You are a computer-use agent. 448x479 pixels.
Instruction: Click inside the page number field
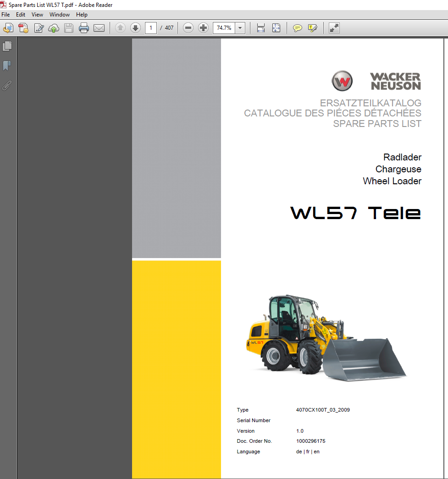(150, 28)
